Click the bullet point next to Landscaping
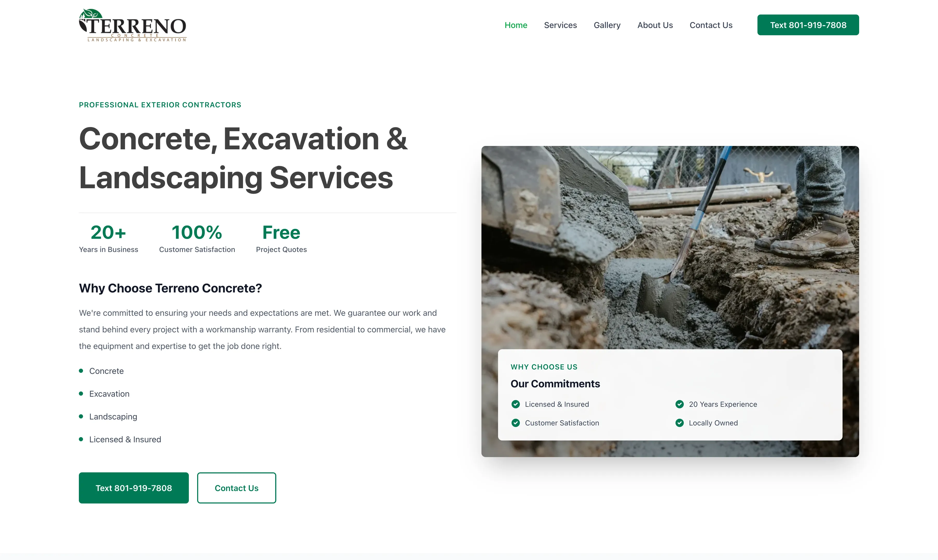This screenshot has height=560, width=938. (81, 417)
